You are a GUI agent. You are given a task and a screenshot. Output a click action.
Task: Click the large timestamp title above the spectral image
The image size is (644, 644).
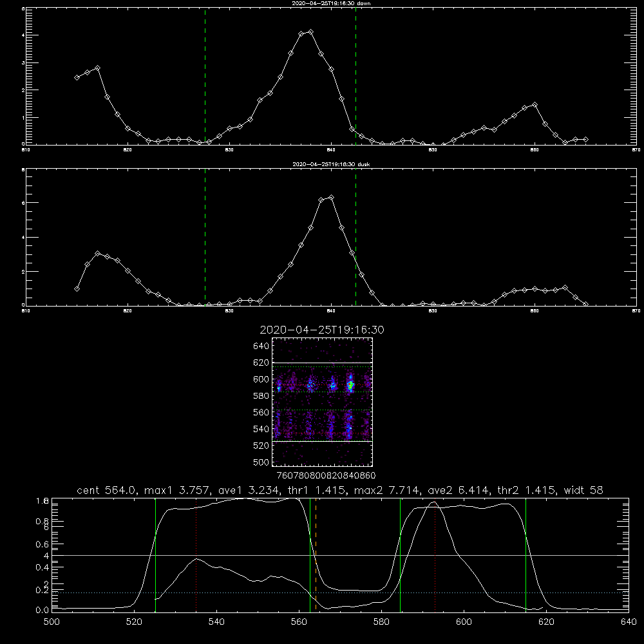coord(322,330)
